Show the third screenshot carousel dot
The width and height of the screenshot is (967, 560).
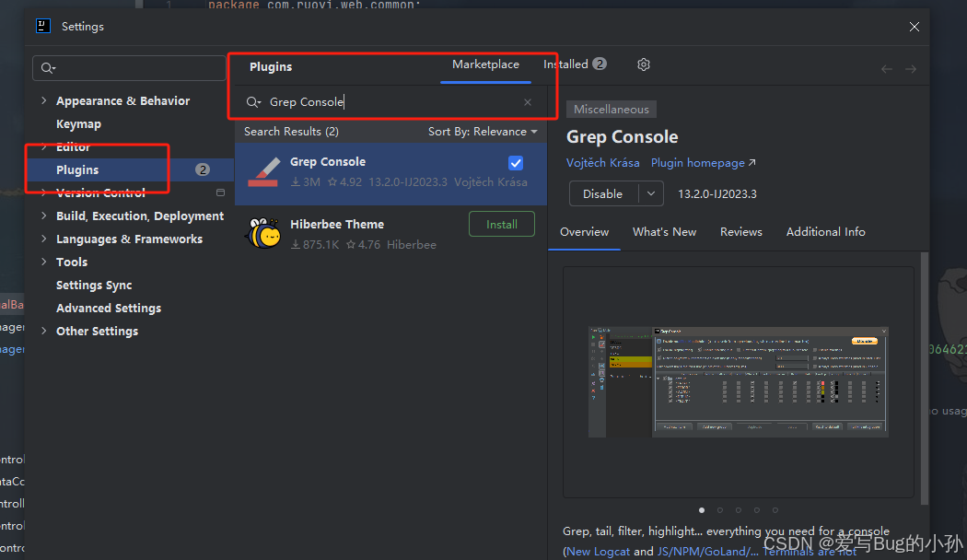coord(739,510)
